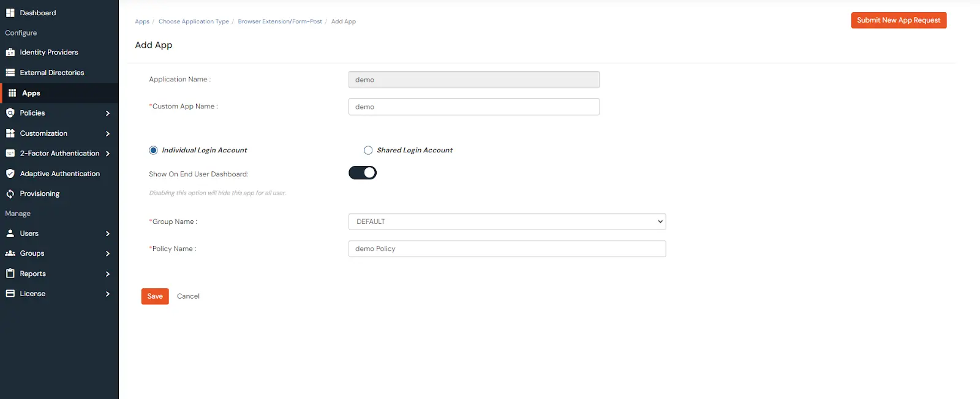Viewport: 980px width, 399px height.
Task: Select Shared Login Account radio button
Action: (368, 151)
